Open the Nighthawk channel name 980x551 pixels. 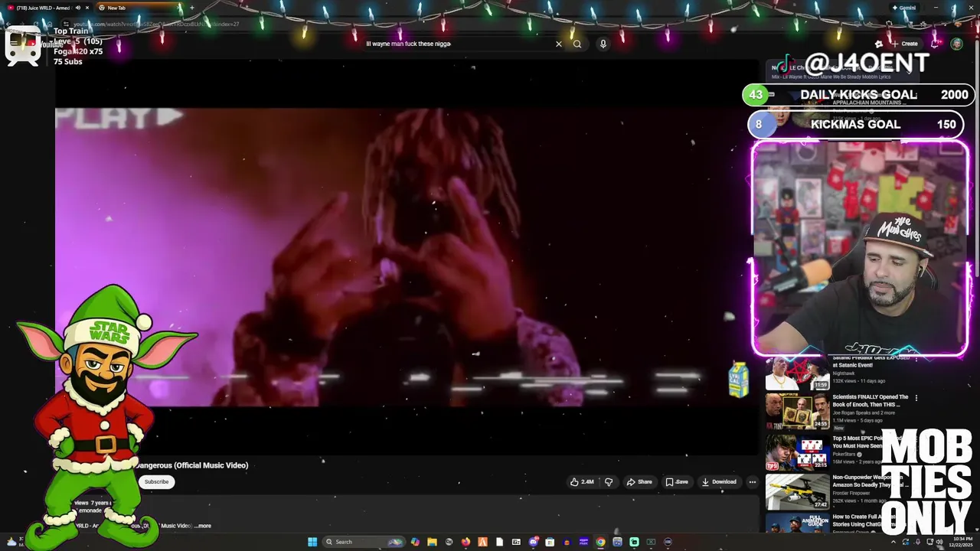click(844, 373)
